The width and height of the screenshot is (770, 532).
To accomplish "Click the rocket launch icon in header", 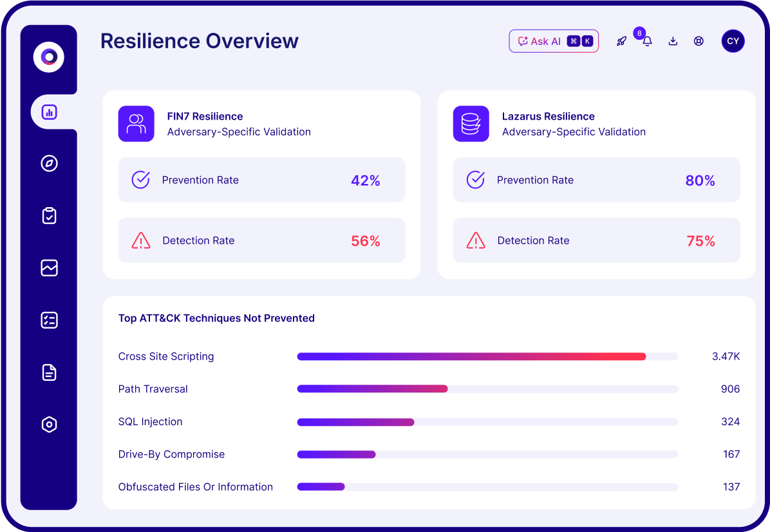I will click(x=622, y=41).
